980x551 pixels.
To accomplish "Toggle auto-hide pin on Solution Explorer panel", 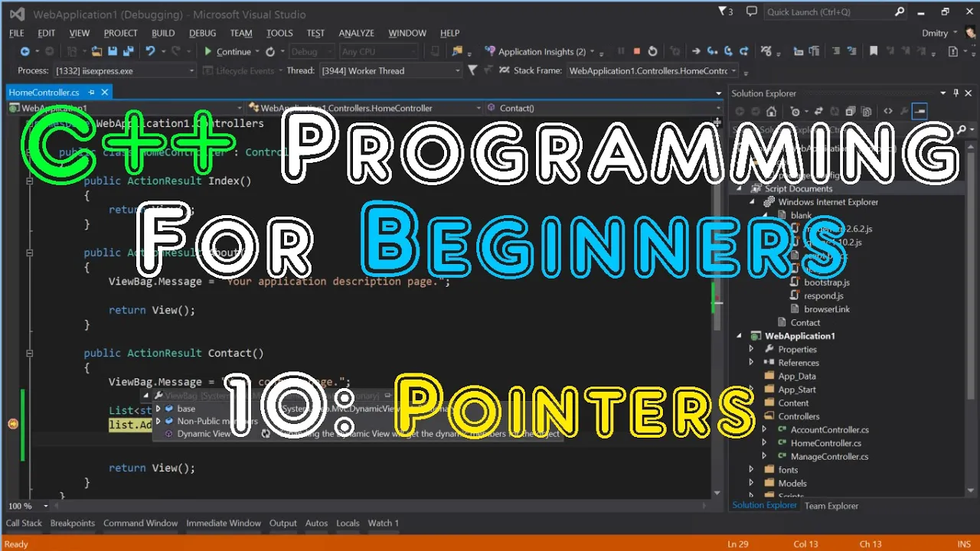I will (957, 93).
